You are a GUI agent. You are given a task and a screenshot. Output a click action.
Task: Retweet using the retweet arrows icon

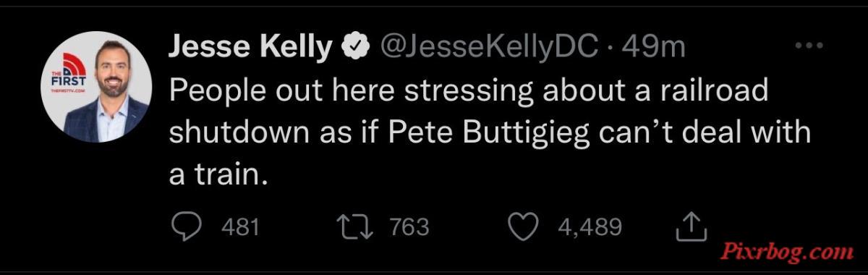tap(359, 228)
